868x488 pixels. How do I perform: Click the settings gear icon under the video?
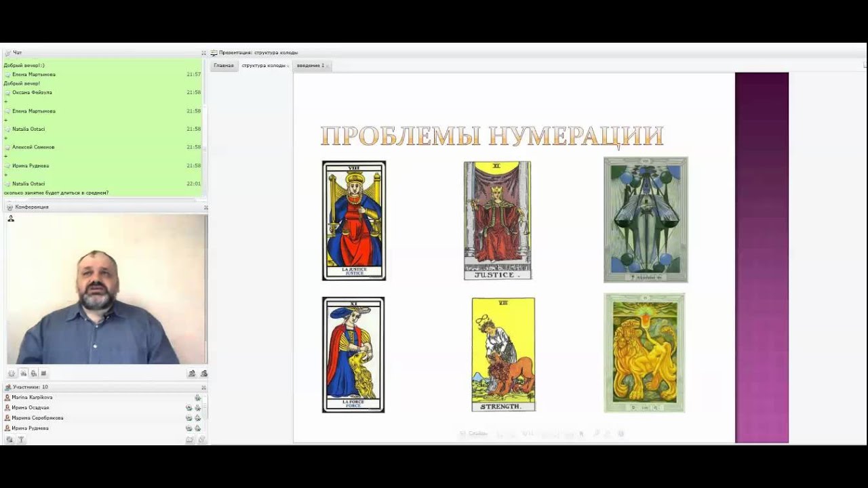coord(12,373)
